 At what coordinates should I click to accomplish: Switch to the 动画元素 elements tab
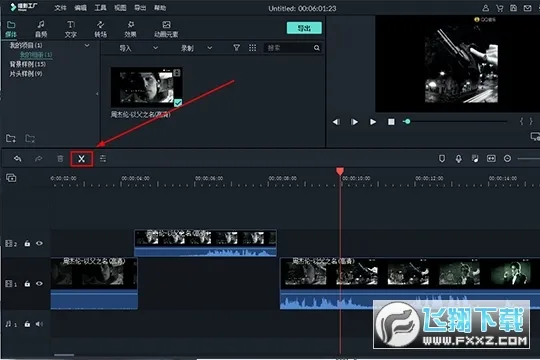[x=166, y=29]
